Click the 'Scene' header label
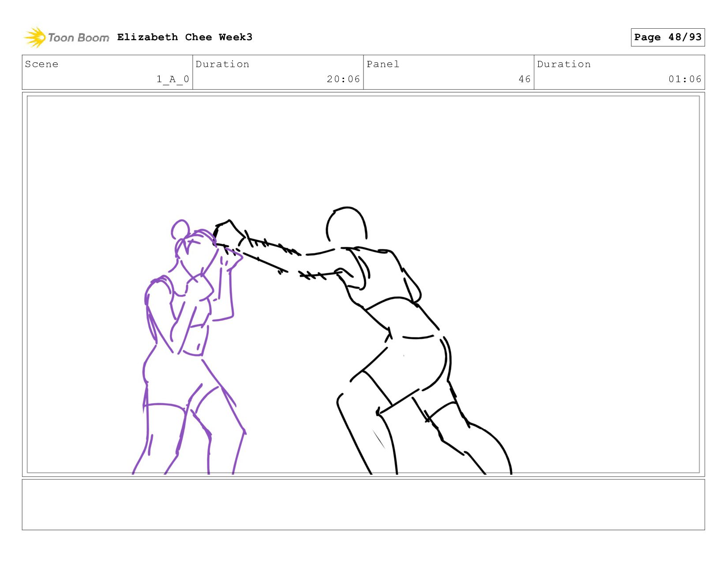Image resolution: width=728 pixels, height=563 pixels. click(42, 64)
